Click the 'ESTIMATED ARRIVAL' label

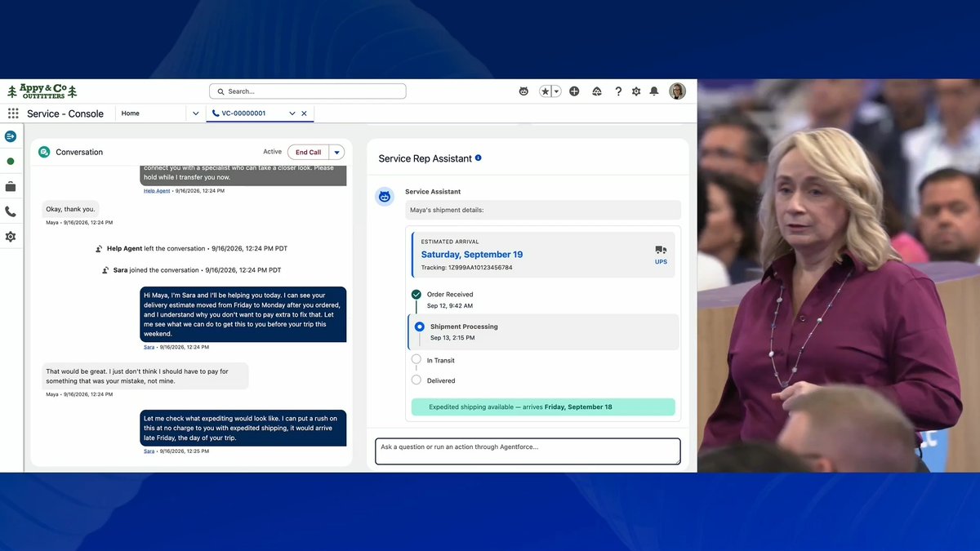450,242
